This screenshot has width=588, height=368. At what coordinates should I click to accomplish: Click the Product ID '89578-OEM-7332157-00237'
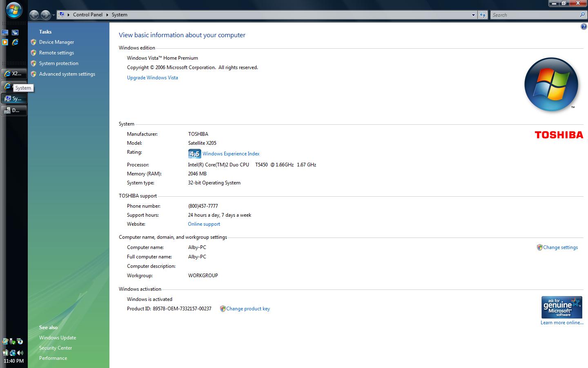pos(182,309)
